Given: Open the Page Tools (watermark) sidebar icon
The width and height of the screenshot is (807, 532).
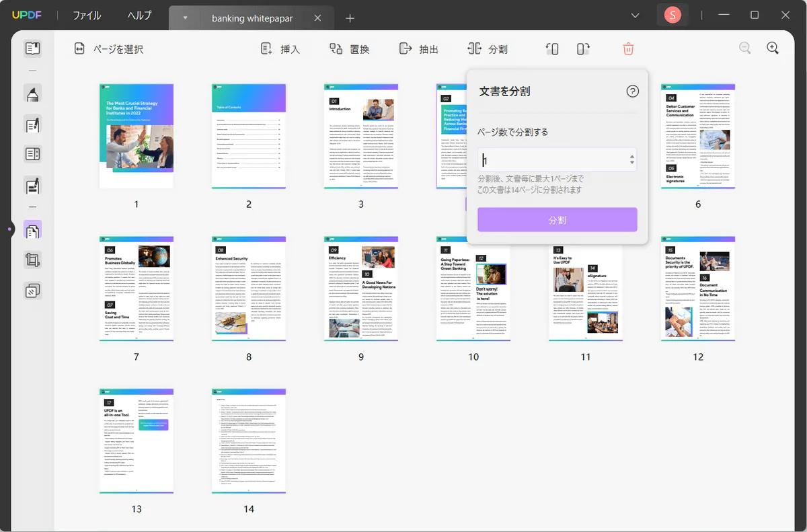Looking at the screenshot, I should 32,291.
